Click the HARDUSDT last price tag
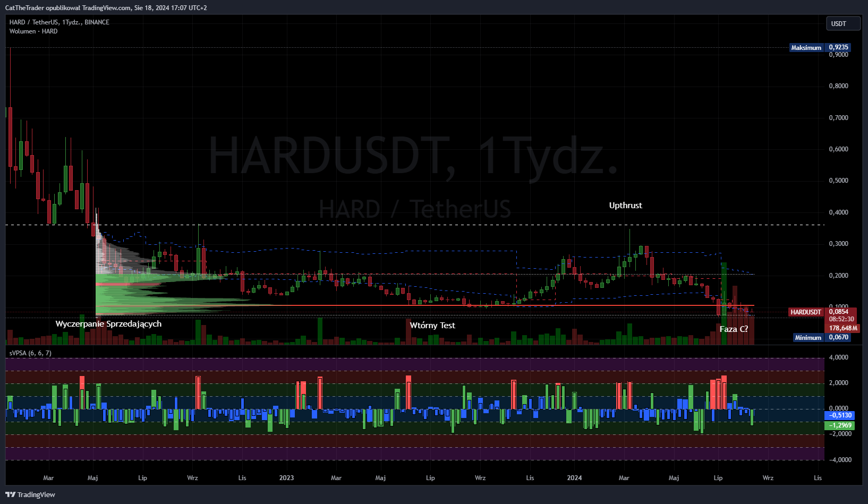The width and height of the screenshot is (868, 504). (x=806, y=312)
